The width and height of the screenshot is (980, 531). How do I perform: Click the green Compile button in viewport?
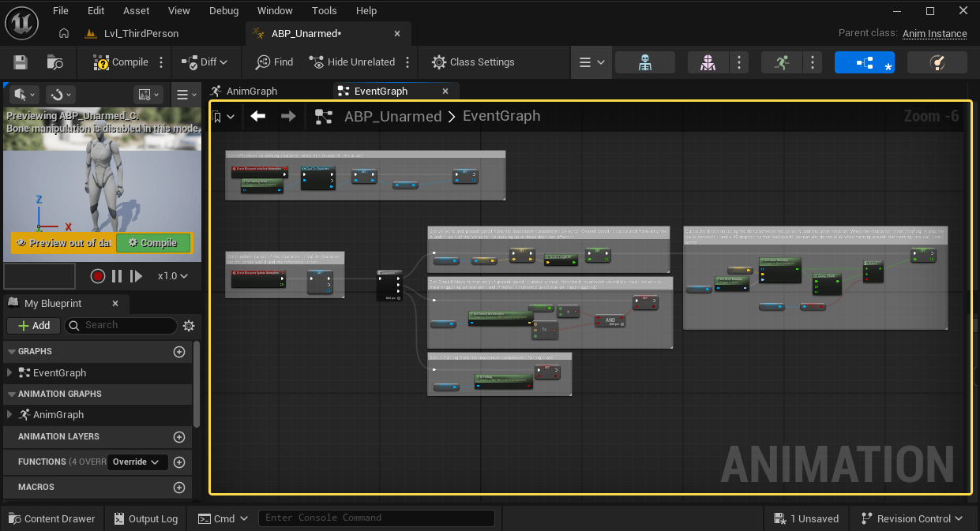(x=153, y=243)
